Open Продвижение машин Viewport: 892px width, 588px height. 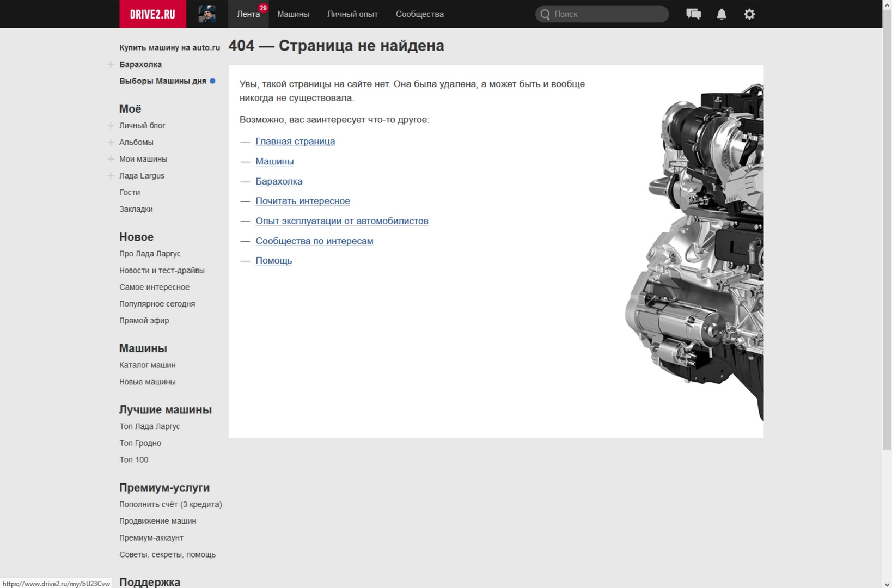[x=158, y=521]
